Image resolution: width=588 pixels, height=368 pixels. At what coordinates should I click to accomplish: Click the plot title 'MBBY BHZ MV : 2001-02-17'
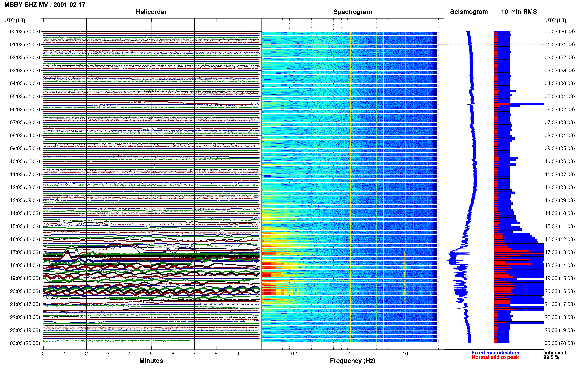pyautogui.click(x=45, y=5)
